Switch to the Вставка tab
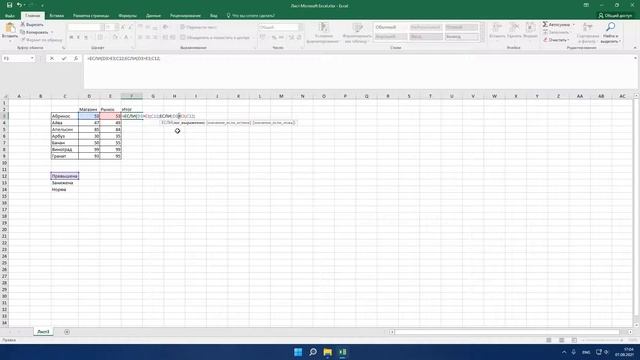Image resolution: width=640 pixels, height=360 pixels. tap(57, 16)
